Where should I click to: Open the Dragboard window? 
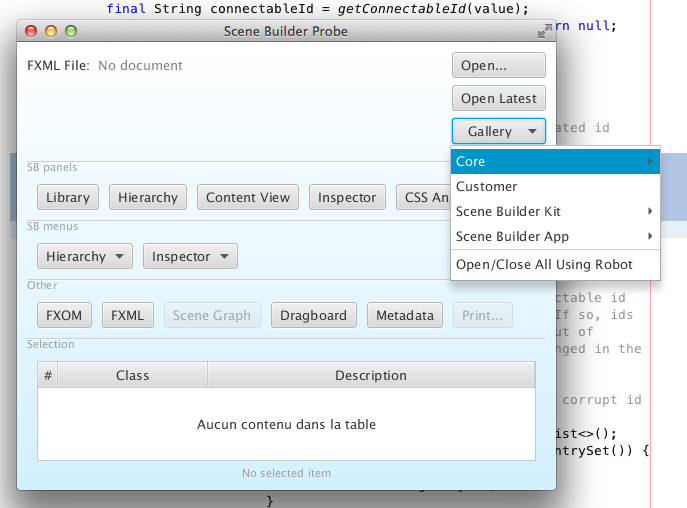pyautogui.click(x=313, y=315)
